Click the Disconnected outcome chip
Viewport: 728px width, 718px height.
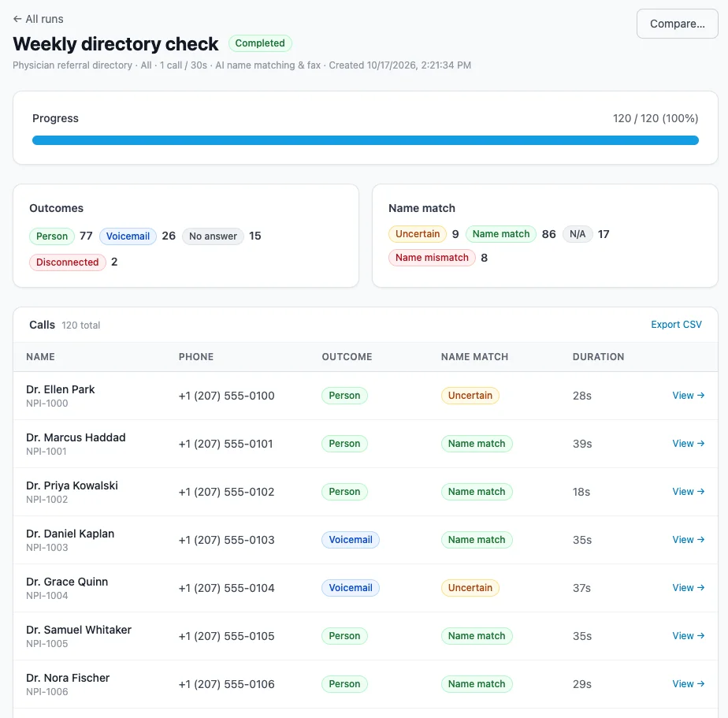coord(67,262)
